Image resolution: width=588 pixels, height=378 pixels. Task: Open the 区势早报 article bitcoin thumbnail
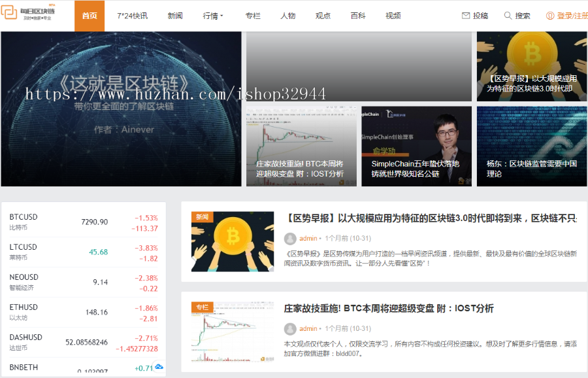[x=233, y=242]
